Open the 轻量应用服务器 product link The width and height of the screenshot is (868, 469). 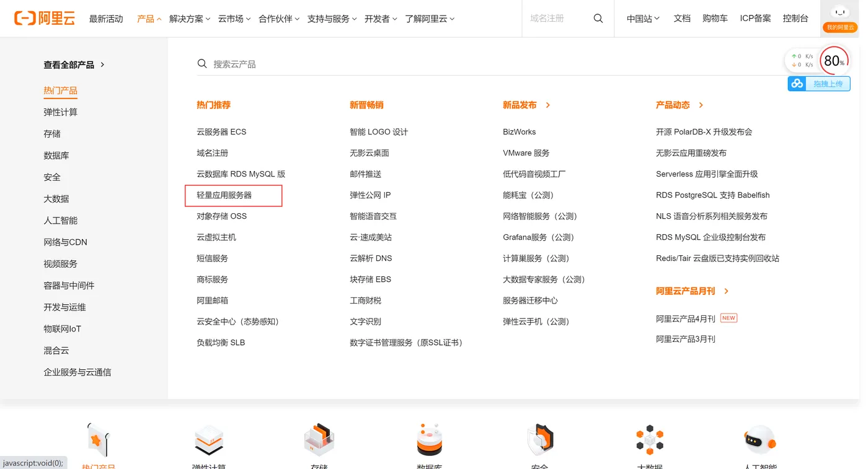224,195
